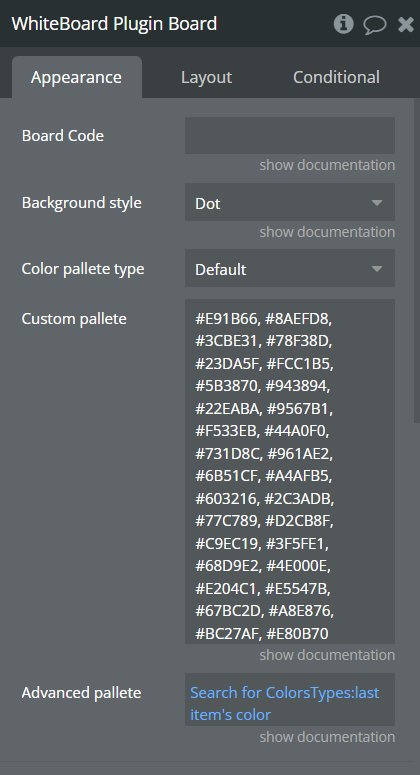Click inside the Custom pallete text area
This screenshot has width=420, height=775.
tap(290, 471)
